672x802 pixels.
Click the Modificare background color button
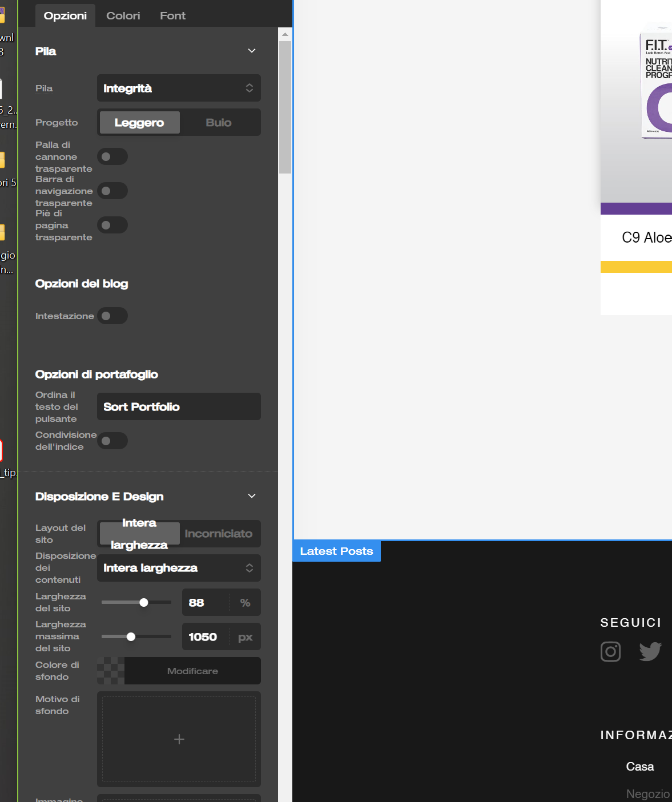coord(192,671)
